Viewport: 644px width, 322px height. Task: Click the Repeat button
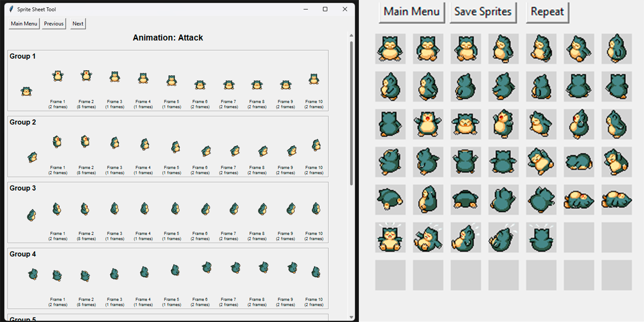pyautogui.click(x=547, y=12)
